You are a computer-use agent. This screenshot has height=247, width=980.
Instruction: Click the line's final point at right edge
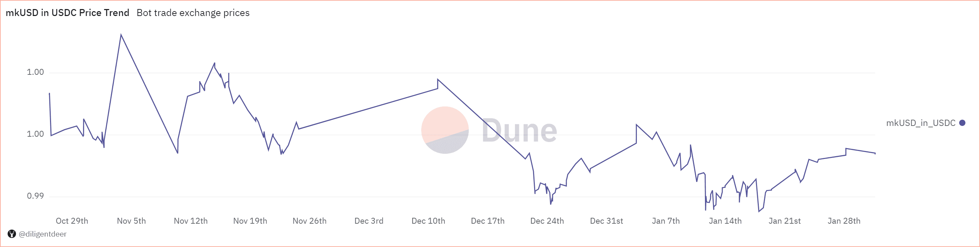[x=875, y=153]
